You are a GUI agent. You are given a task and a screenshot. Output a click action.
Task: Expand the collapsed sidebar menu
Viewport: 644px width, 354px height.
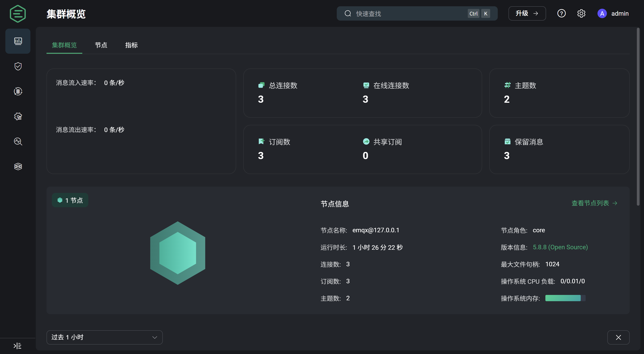click(x=17, y=346)
